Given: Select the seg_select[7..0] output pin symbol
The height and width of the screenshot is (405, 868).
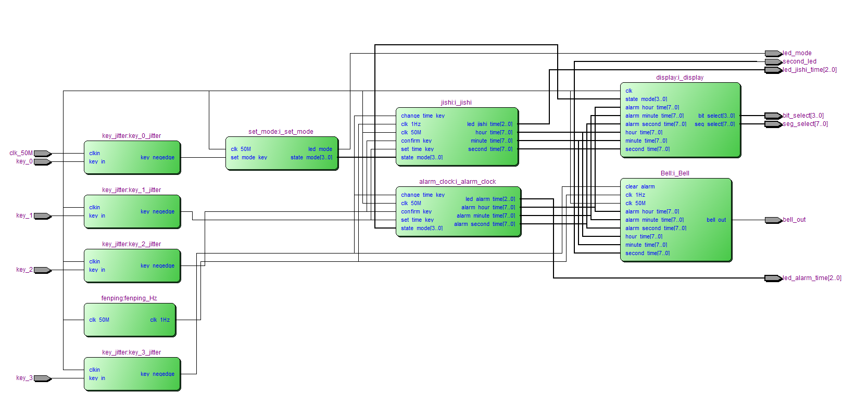Looking at the screenshot, I should pos(773,124).
